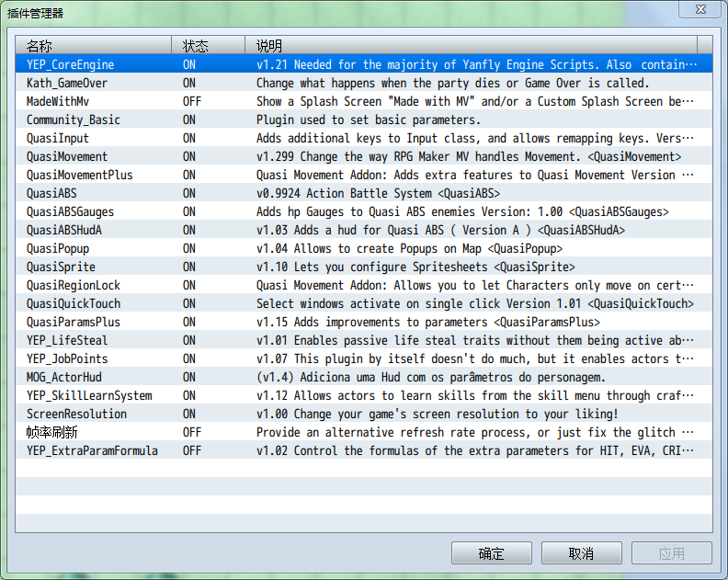Select the YEP_CoreEngine plugin row
The image size is (728, 580).
(x=364, y=64)
